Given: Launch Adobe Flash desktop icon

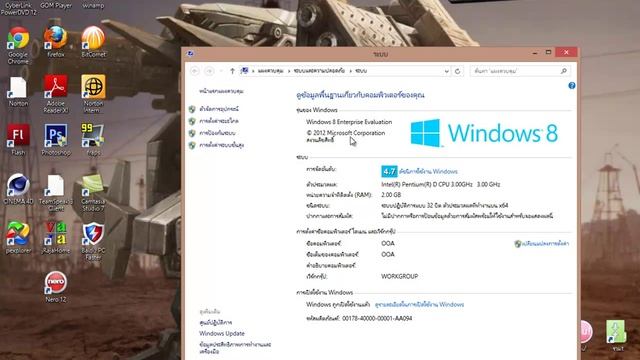Looking at the screenshot, I should (18, 140).
